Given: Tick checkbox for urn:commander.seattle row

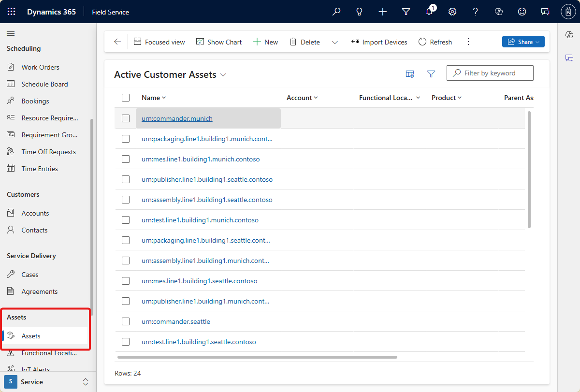Looking at the screenshot, I should pyautogui.click(x=126, y=321).
